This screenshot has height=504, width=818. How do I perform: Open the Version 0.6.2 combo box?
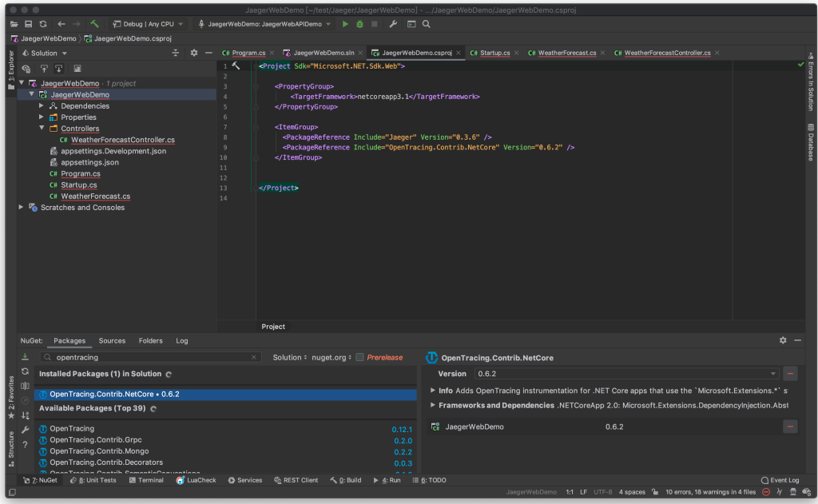626,374
